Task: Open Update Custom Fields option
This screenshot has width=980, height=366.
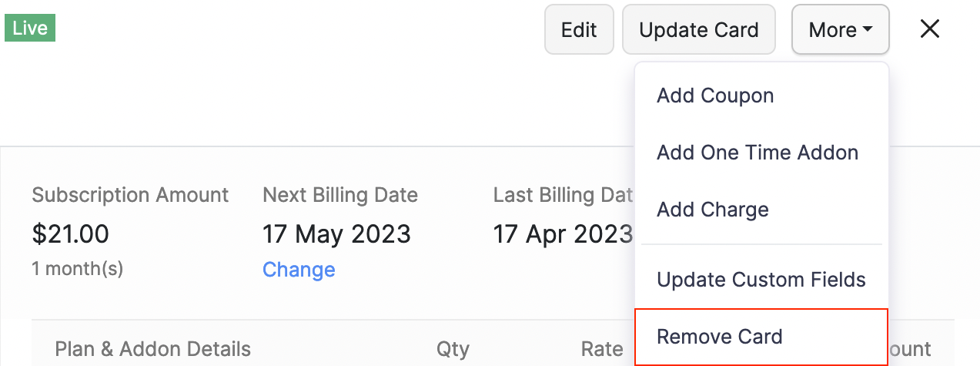Action: pos(761,280)
